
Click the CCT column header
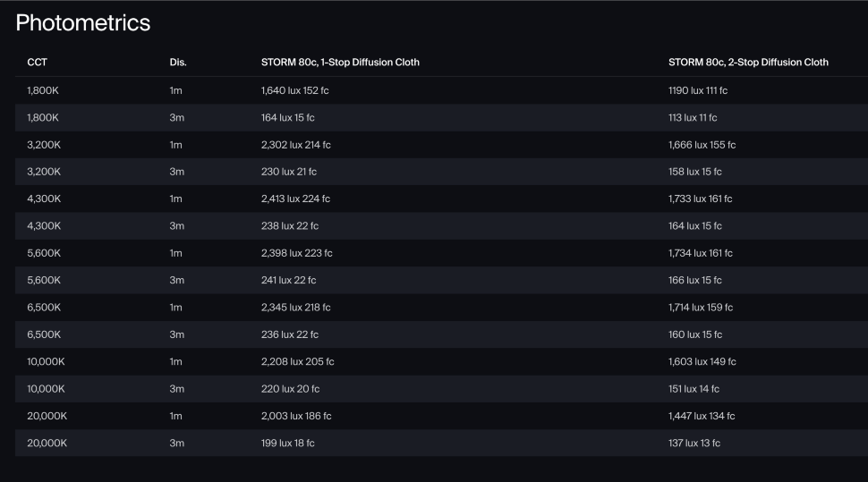(x=38, y=63)
